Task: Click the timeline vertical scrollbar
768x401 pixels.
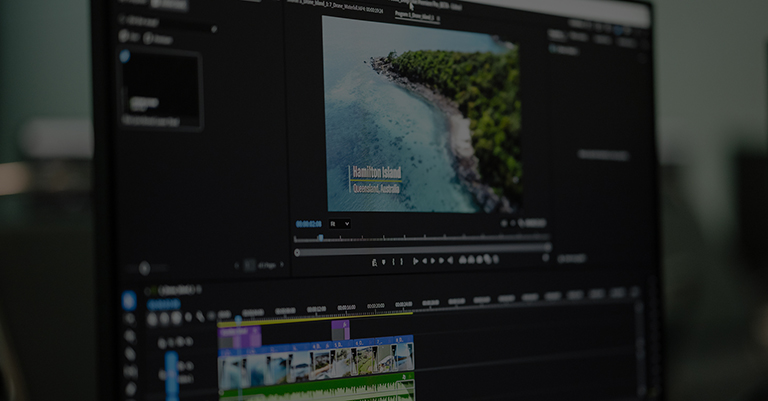Action: point(639,348)
